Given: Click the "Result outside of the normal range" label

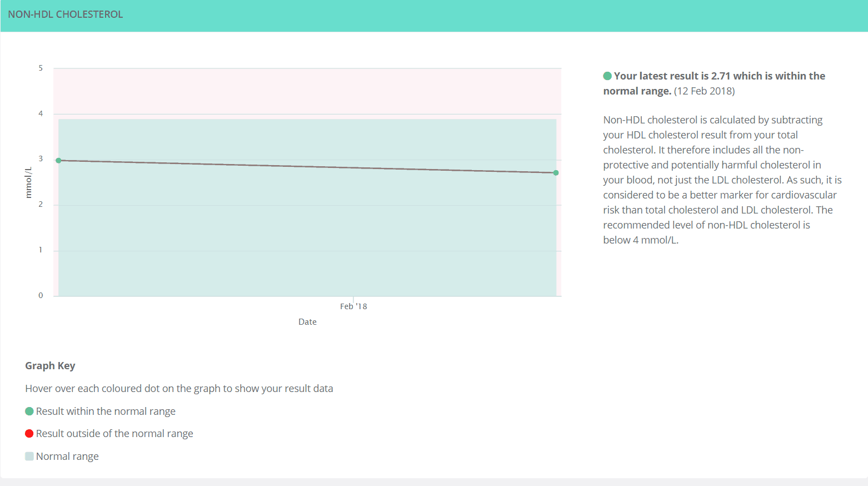Looking at the screenshot, I should 114,434.
